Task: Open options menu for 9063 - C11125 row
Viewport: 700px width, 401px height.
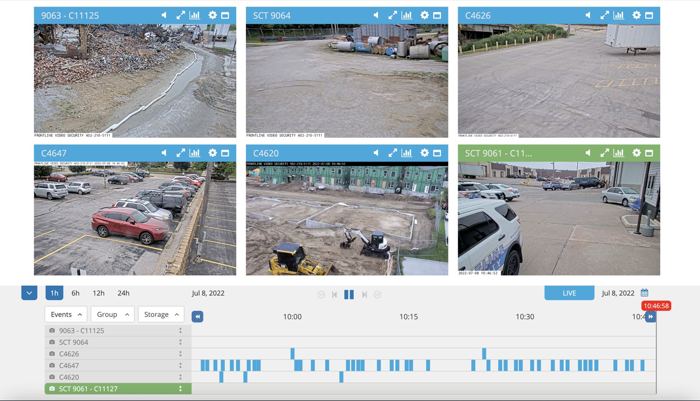Action: 180,330
